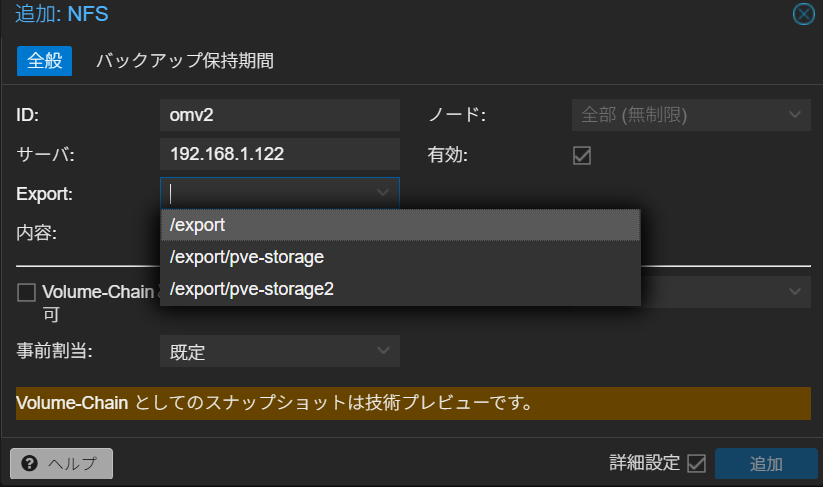Choose /export/pve-storage export path
The width and height of the screenshot is (823, 487).
[x=400, y=257]
